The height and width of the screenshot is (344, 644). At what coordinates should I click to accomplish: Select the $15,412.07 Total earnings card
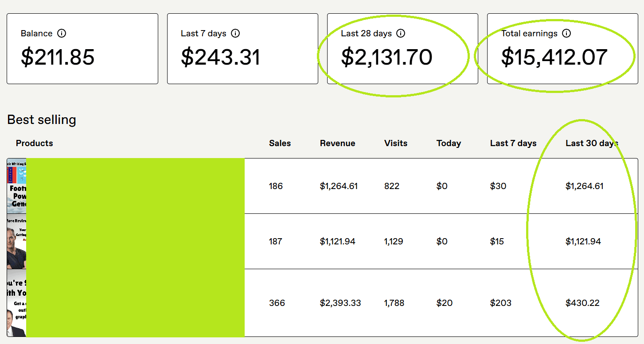pos(562,49)
